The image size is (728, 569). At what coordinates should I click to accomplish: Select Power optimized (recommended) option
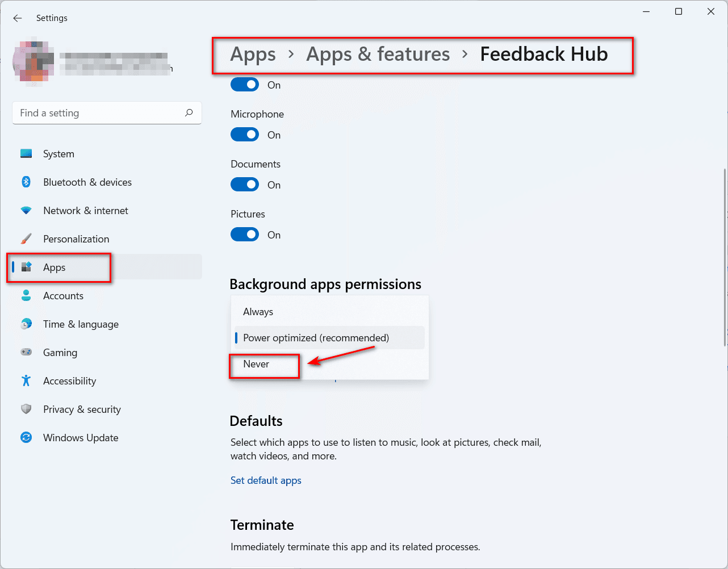(x=316, y=337)
